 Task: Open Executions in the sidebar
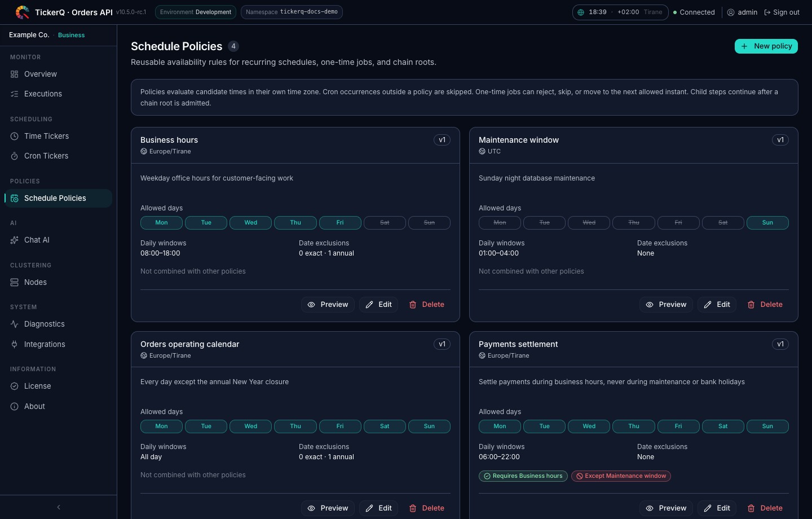[59, 94]
